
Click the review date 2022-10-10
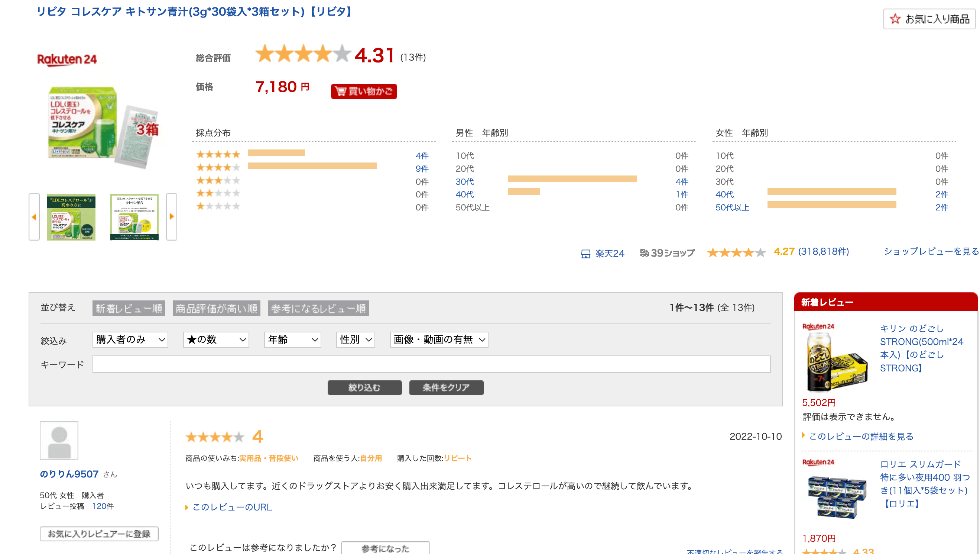(756, 437)
